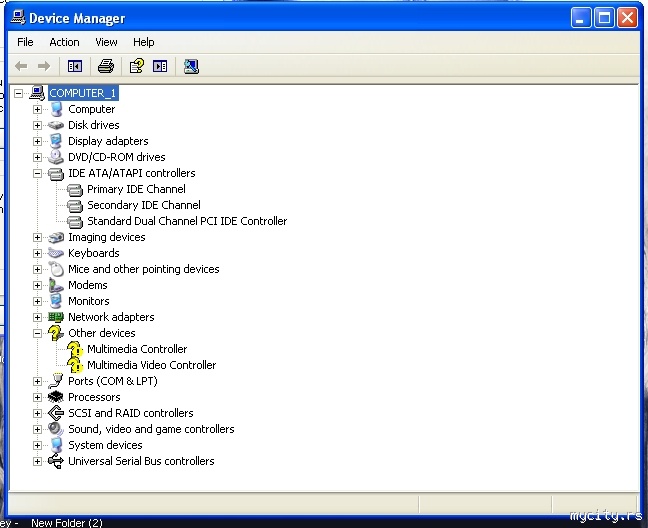
Task: Click the Print toolbar icon
Action: pyautogui.click(x=106, y=66)
